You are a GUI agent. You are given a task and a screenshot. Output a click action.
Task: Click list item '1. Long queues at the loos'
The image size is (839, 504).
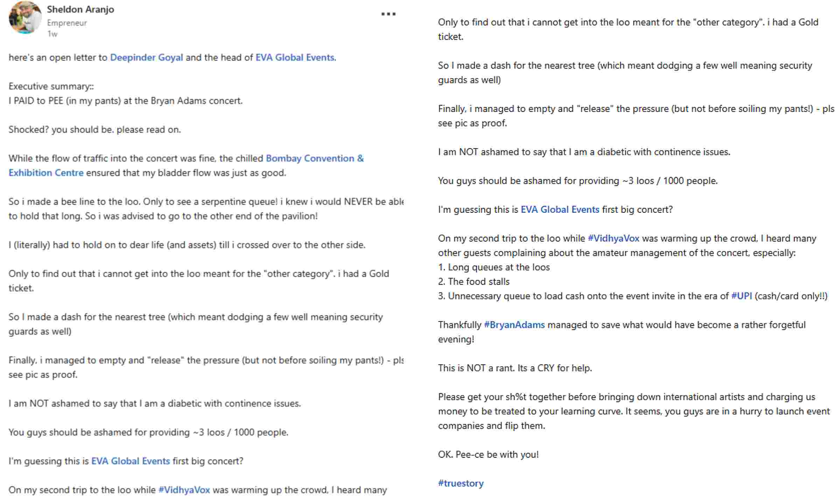[x=494, y=267]
